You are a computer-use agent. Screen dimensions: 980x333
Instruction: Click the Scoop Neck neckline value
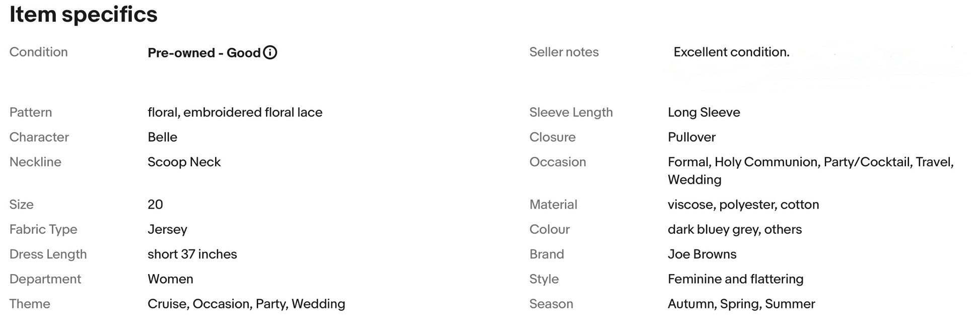(184, 162)
